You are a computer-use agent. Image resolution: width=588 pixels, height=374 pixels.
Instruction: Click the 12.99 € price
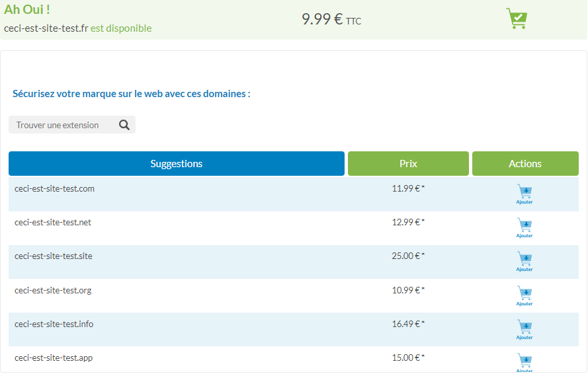click(408, 222)
